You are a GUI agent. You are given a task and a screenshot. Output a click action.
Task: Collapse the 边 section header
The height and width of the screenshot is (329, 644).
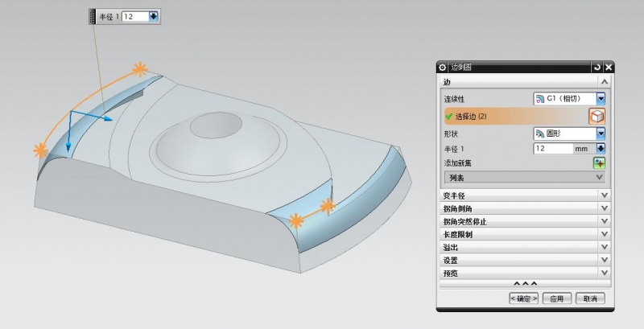[525, 81]
